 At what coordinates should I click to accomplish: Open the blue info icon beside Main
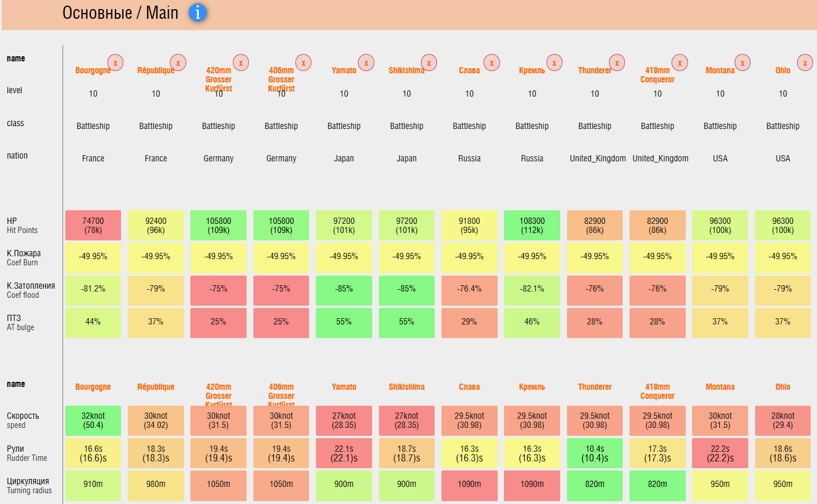[198, 12]
